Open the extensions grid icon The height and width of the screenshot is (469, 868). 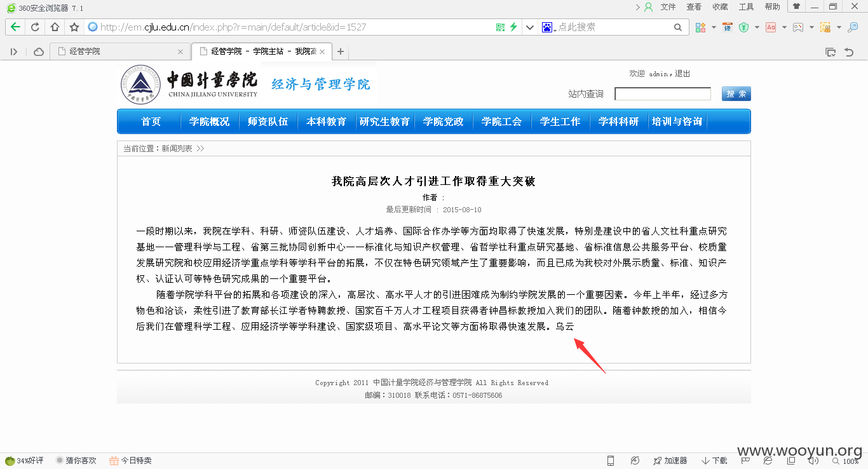[700, 27]
